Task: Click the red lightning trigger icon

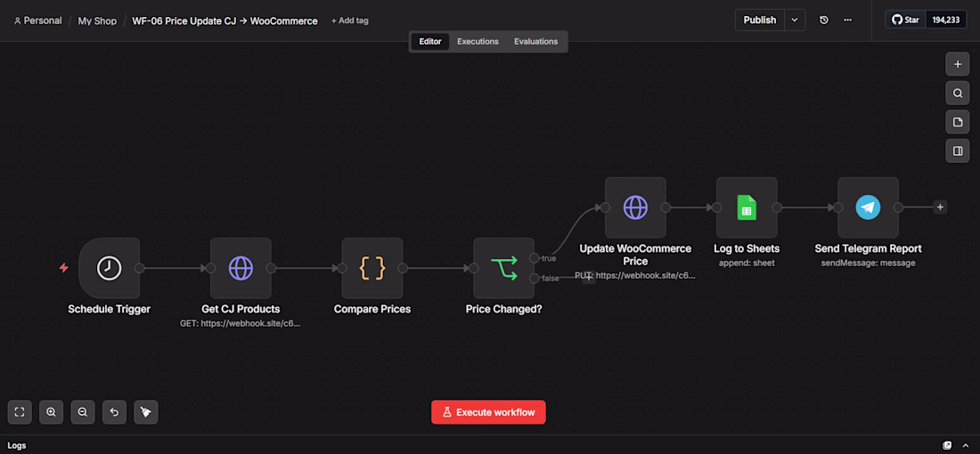Action: [x=64, y=268]
